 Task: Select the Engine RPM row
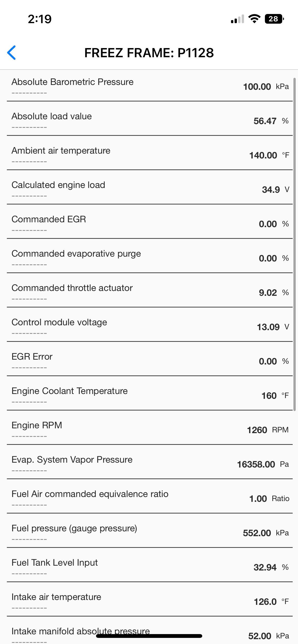point(149,429)
